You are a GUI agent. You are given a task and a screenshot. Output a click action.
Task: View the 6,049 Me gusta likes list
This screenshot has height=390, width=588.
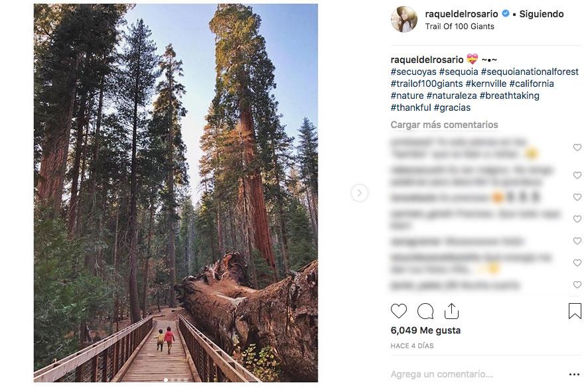(x=425, y=330)
